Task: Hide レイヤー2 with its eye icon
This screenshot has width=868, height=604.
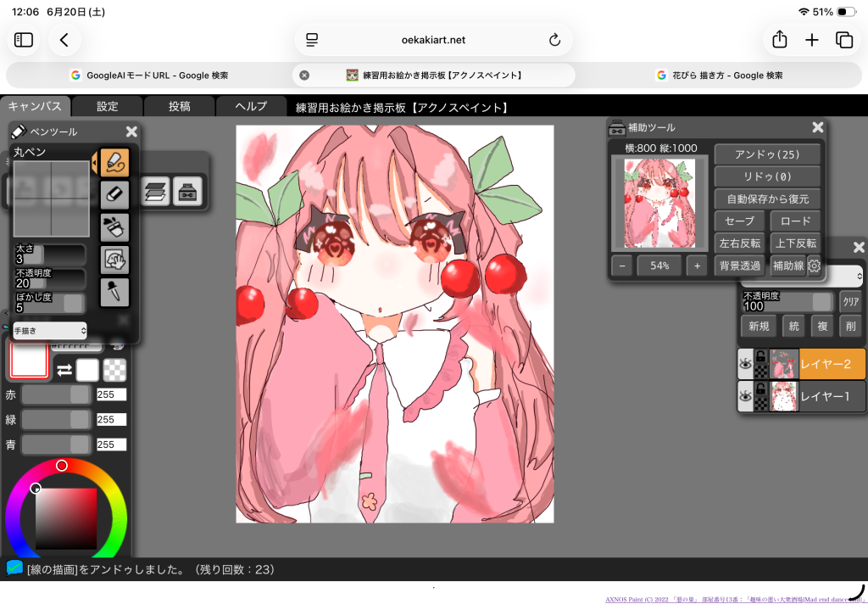Action: pyautogui.click(x=746, y=364)
